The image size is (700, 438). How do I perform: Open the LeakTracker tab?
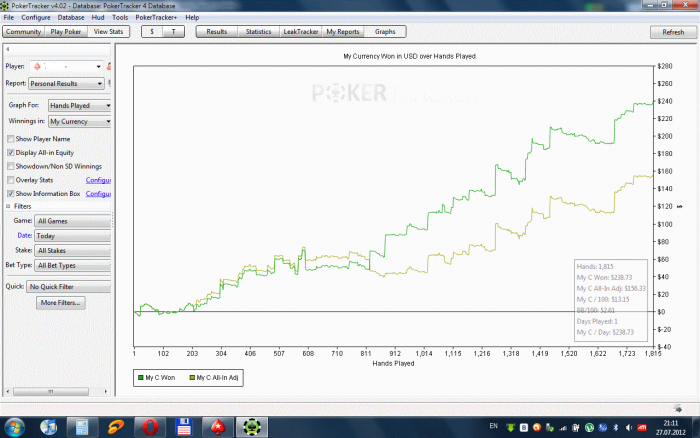coord(301,32)
